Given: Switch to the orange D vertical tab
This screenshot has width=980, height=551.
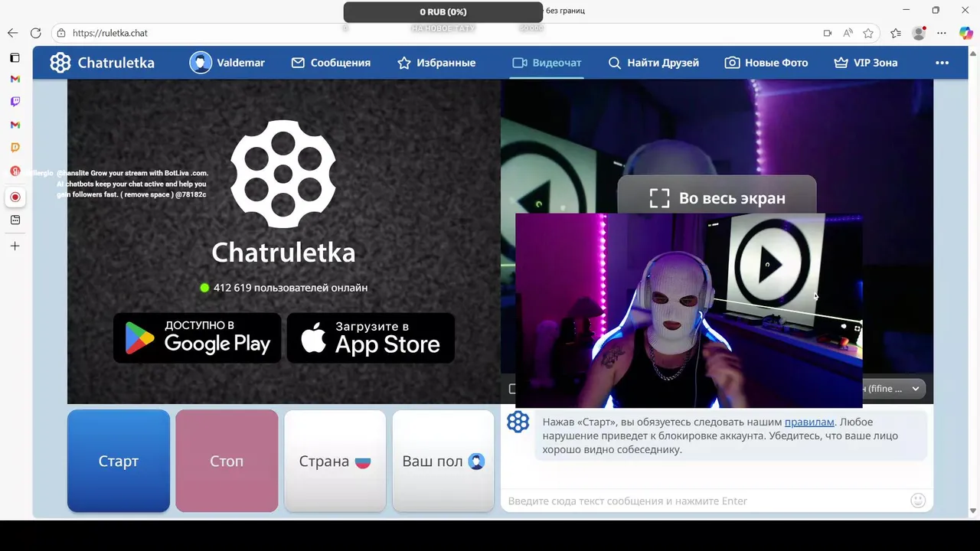Looking at the screenshot, I should [x=15, y=147].
